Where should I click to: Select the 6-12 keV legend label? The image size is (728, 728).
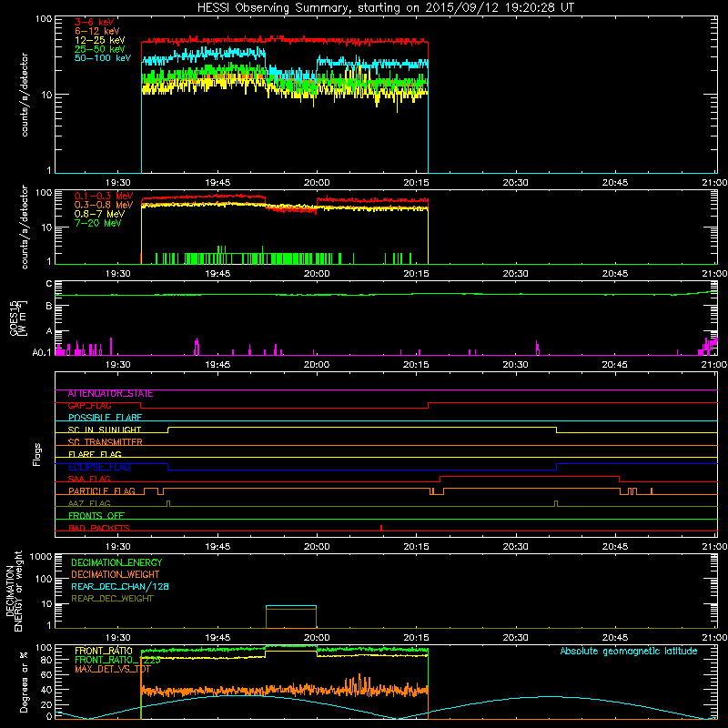pyautogui.click(x=97, y=31)
